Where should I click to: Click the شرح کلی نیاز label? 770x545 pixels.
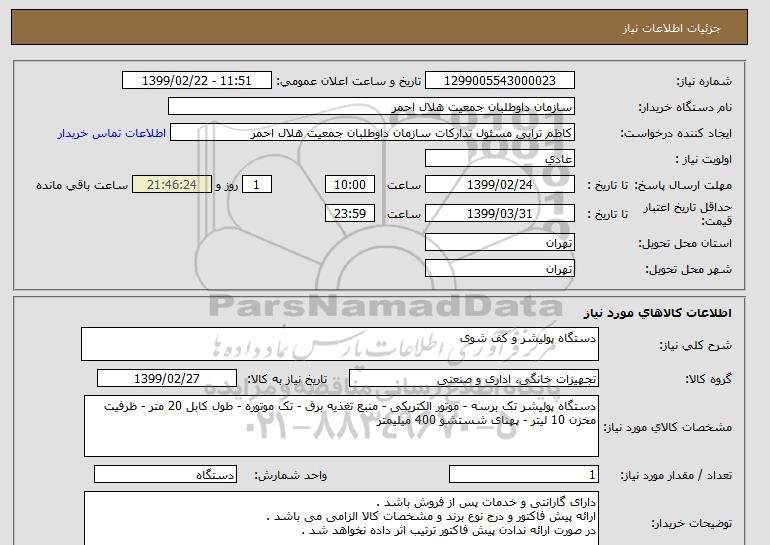coord(695,345)
